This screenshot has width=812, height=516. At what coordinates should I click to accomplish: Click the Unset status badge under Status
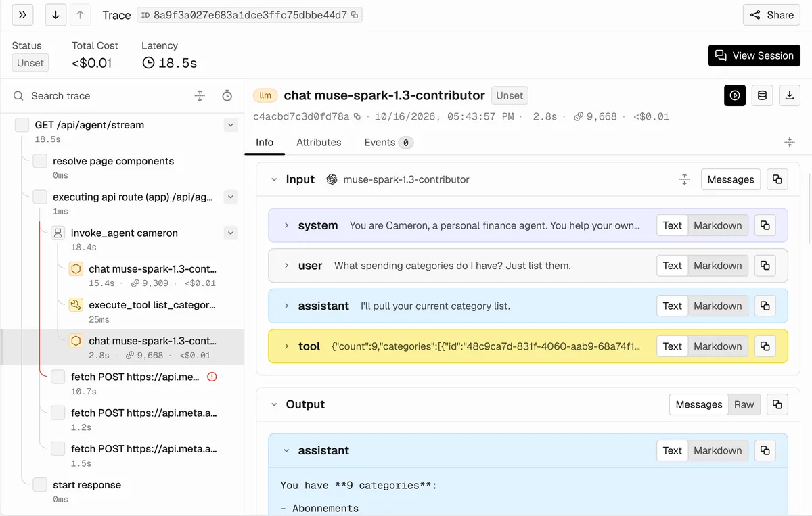point(30,63)
